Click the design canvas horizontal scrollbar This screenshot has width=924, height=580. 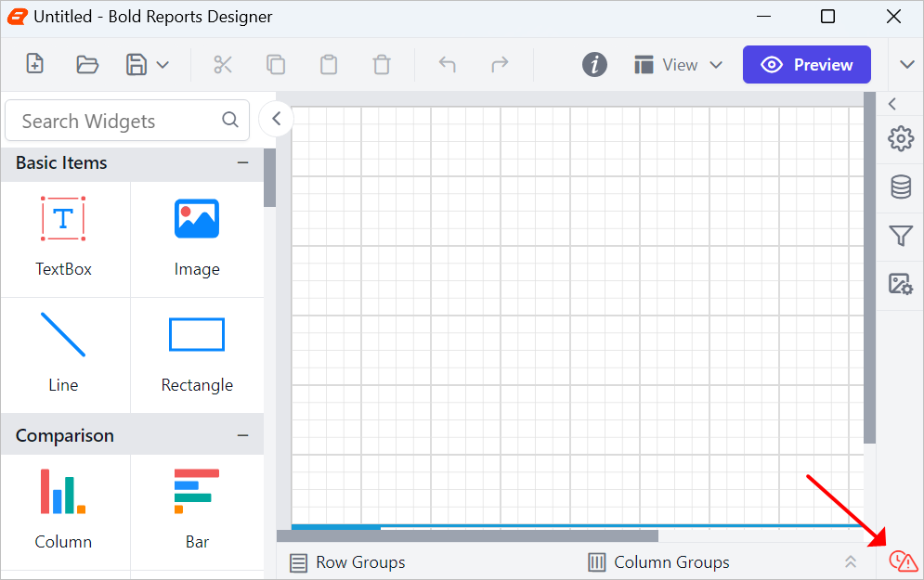[467, 535]
